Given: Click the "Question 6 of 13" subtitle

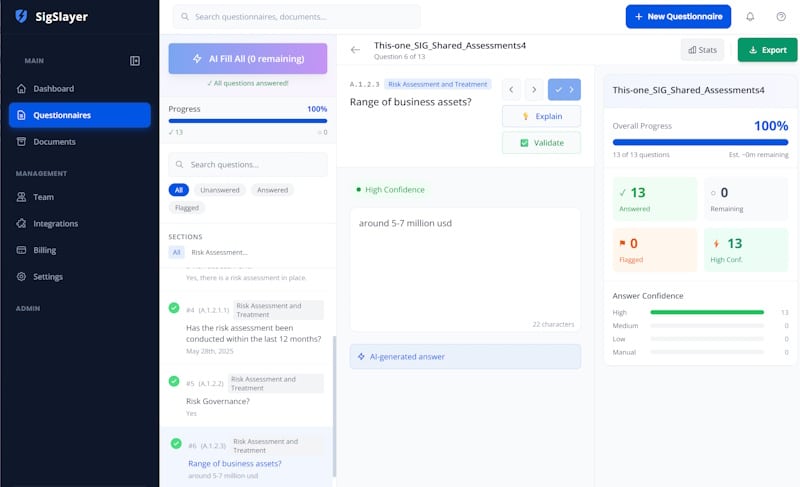Looking at the screenshot, I should (399, 57).
